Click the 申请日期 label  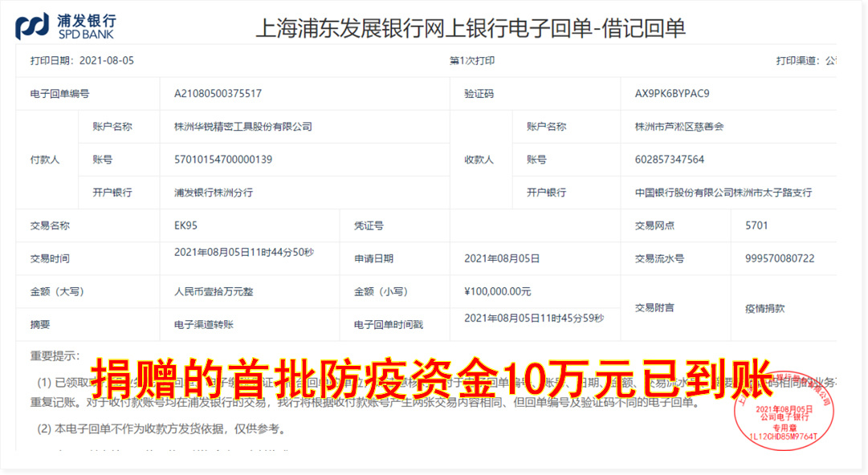[373, 258]
